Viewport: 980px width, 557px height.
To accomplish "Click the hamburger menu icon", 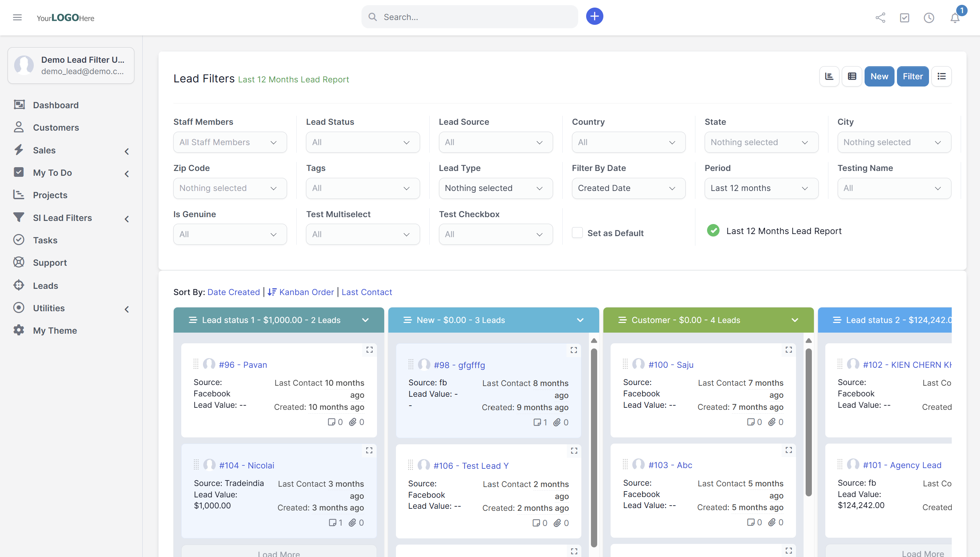I will tap(17, 17).
